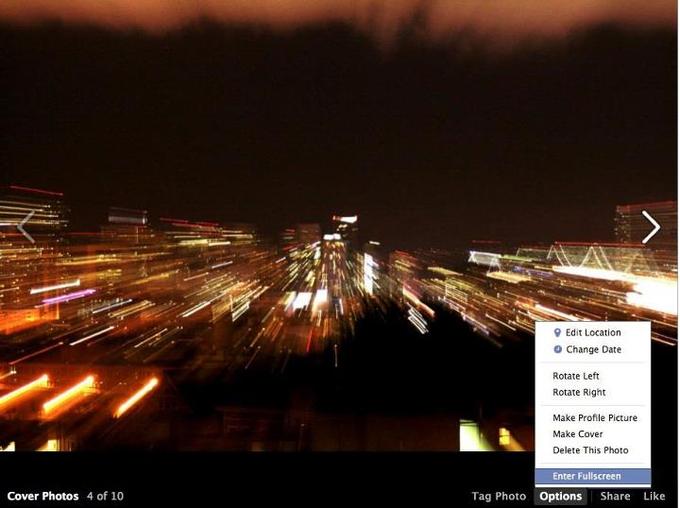Viewport: 680px width, 508px height.
Task: Click the Share link
Action: coord(615,496)
